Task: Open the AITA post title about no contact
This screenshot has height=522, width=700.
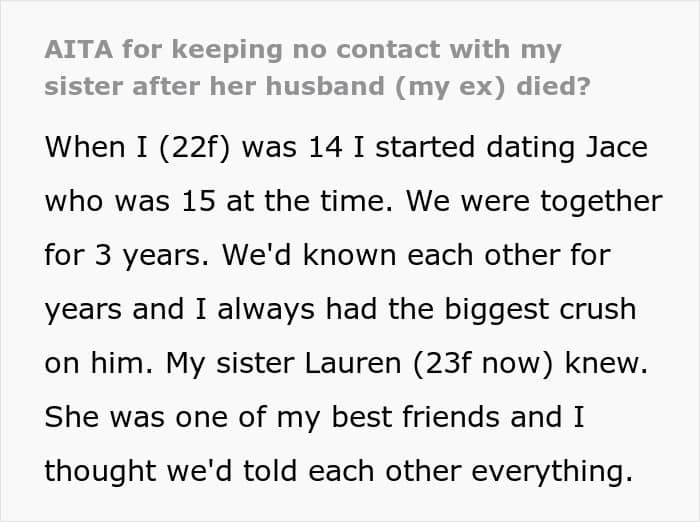Action: pos(317,67)
